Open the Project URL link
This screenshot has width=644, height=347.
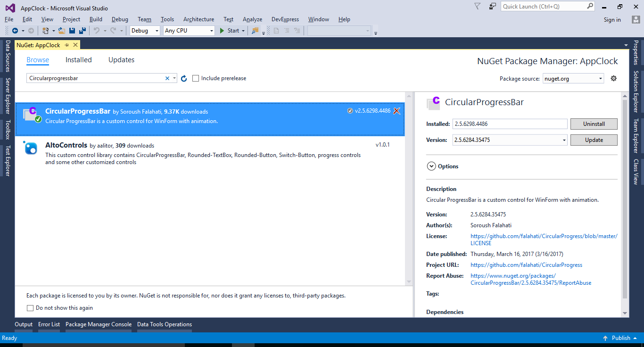[526, 265]
